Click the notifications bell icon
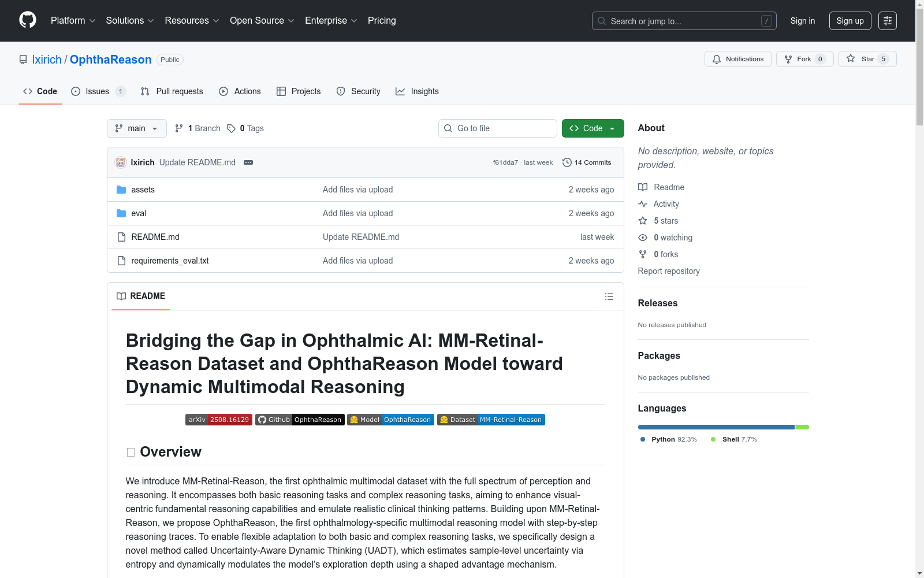This screenshot has width=924, height=578. click(717, 59)
